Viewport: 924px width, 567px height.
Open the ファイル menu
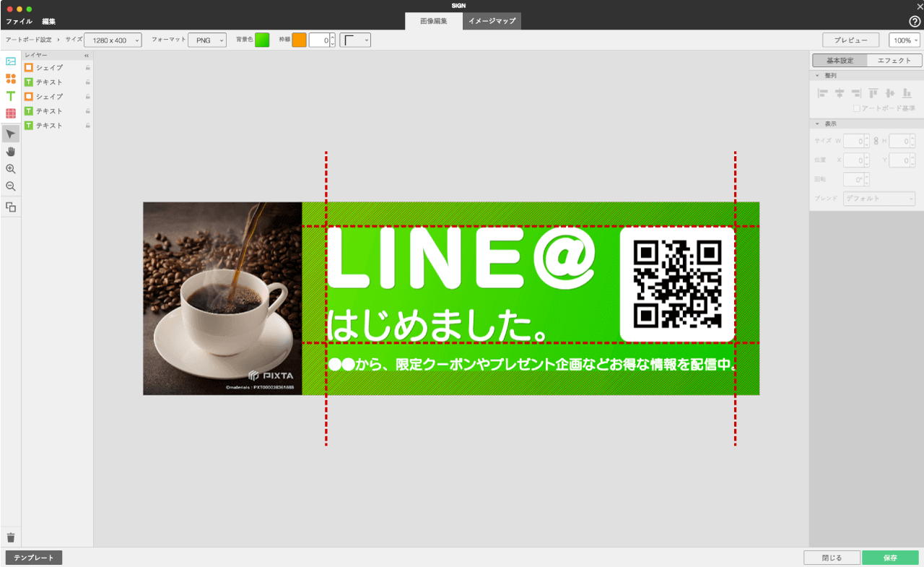(19, 22)
